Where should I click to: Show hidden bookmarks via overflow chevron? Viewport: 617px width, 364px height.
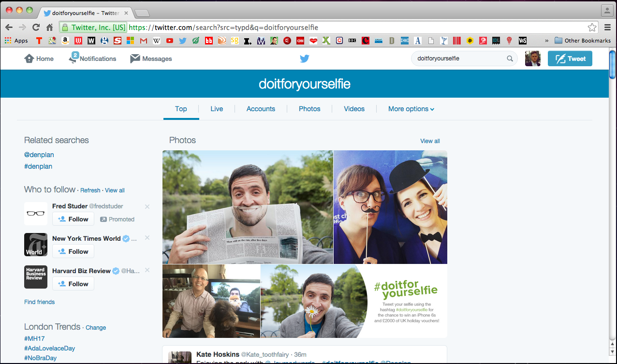[547, 41]
